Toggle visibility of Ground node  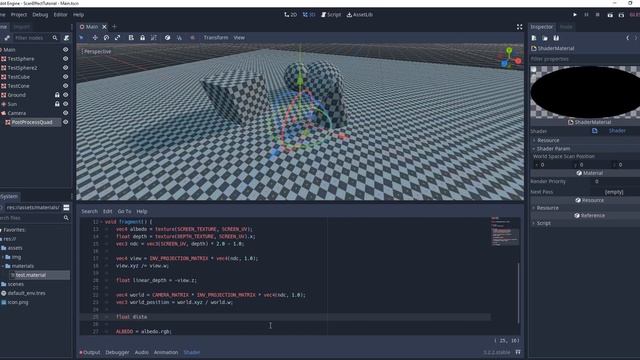pyautogui.click(x=65, y=95)
